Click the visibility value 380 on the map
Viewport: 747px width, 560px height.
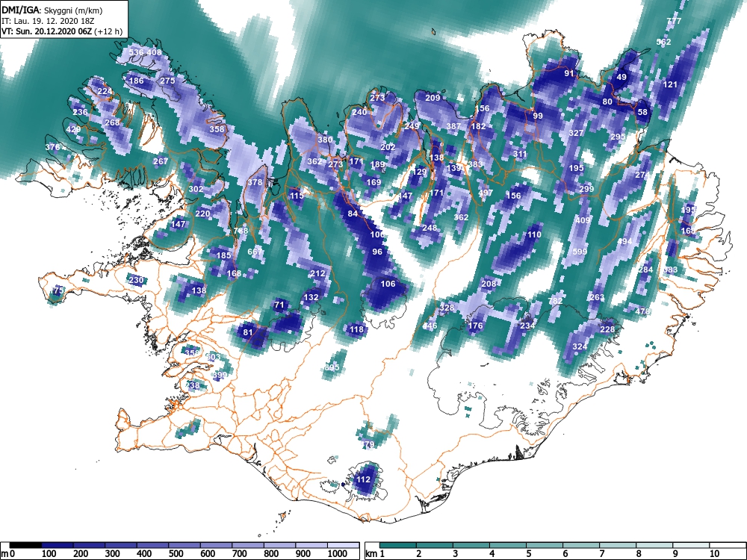pyautogui.click(x=325, y=140)
